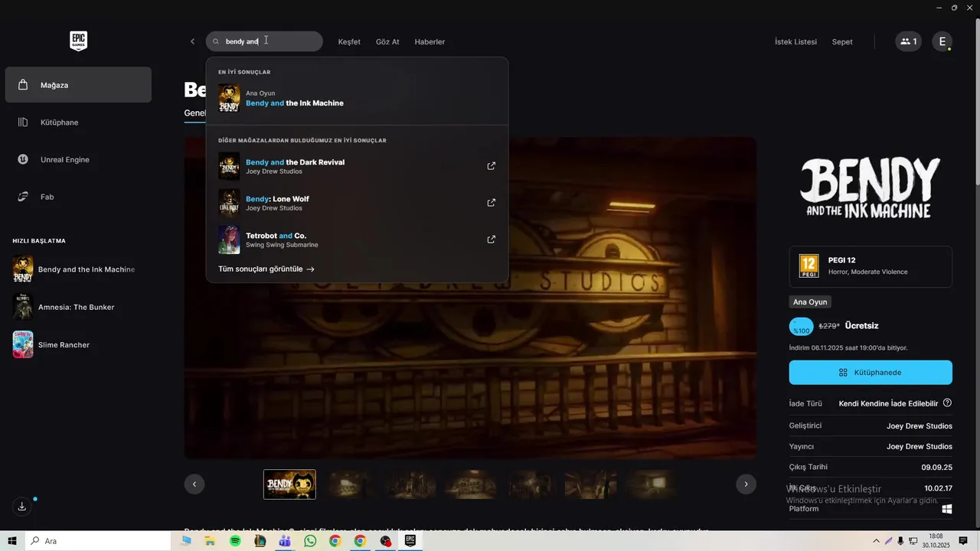Click Joey Drew Studios developer value
Image resolution: width=980 pixels, height=551 pixels.
pos(919,426)
